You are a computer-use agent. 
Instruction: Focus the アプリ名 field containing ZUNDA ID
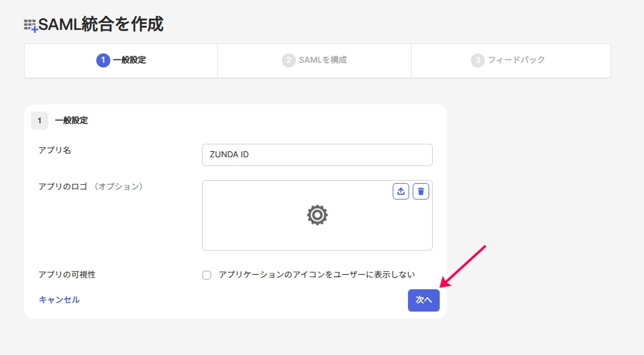(x=317, y=155)
